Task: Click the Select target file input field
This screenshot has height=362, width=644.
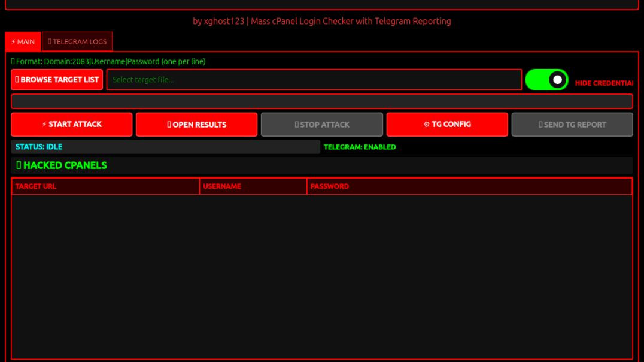Action: pyautogui.click(x=313, y=79)
